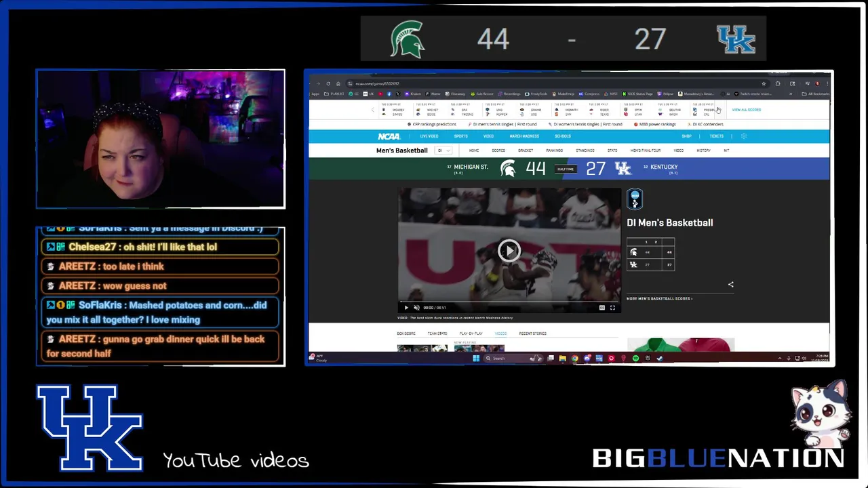
Task: Open VIDEO in the blue NCAA navigation bar
Action: 488,136
